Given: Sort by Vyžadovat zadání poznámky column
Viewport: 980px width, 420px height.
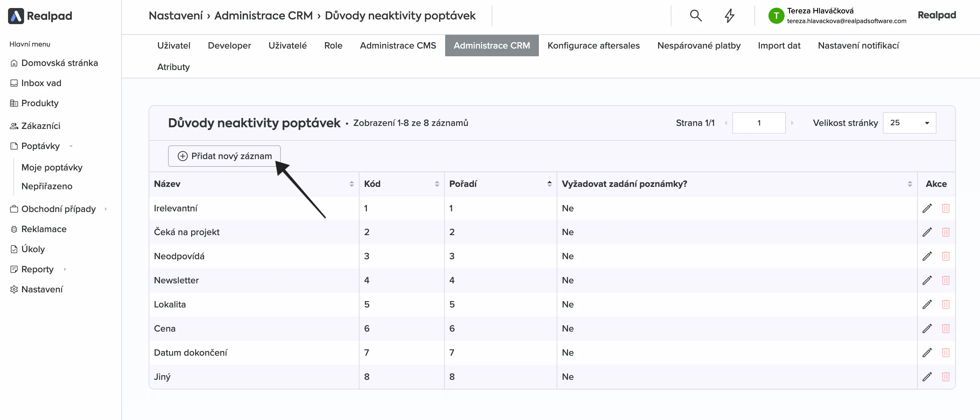Looking at the screenshot, I should pos(909,184).
